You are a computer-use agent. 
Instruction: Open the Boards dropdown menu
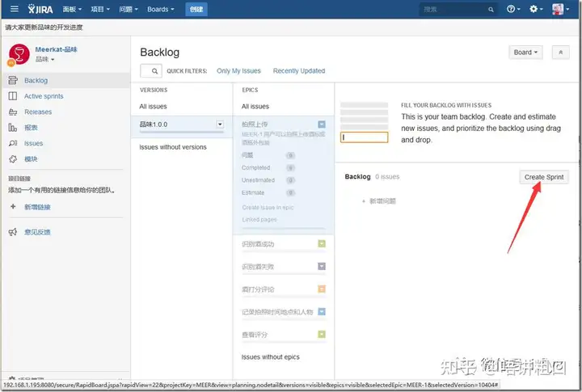coord(160,9)
